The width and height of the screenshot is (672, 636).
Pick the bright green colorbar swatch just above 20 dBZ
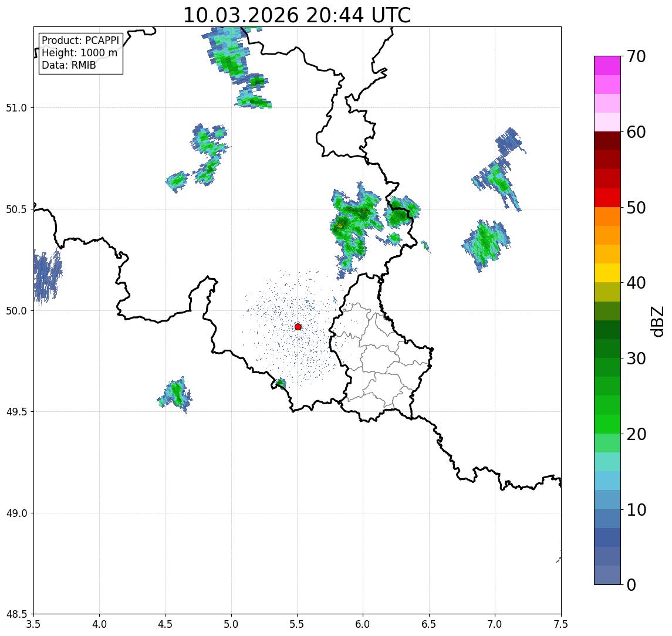[607, 424]
